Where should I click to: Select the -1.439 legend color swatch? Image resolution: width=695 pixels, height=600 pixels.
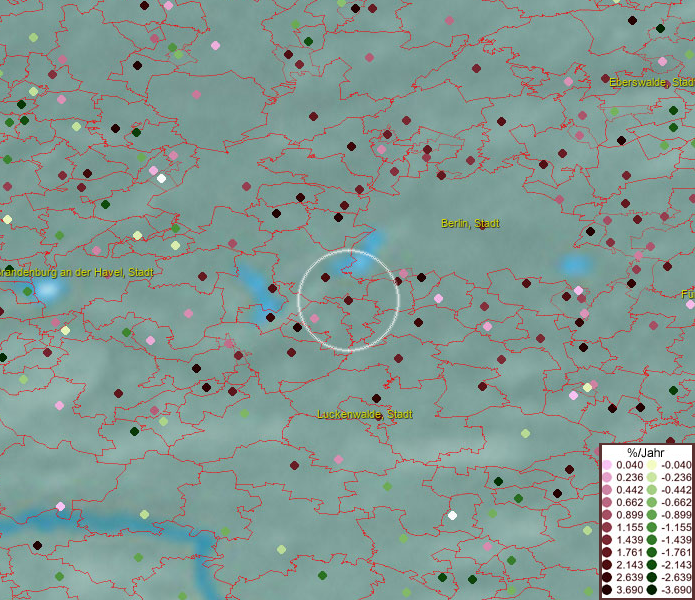pyautogui.click(x=652, y=540)
